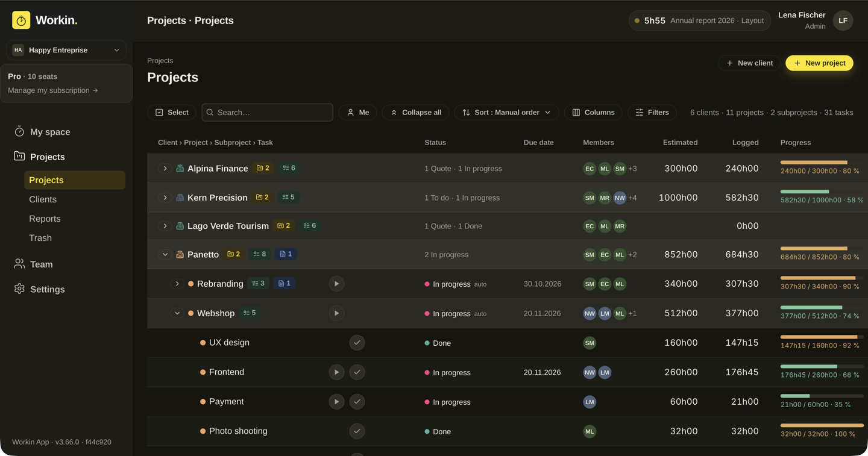Focus the Search field
Screen dimensions: 868x456
click(x=267, y=113)
